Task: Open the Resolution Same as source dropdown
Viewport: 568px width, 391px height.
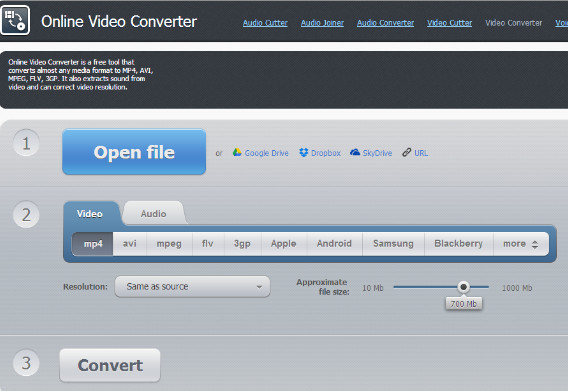Action: pos(192,287)
